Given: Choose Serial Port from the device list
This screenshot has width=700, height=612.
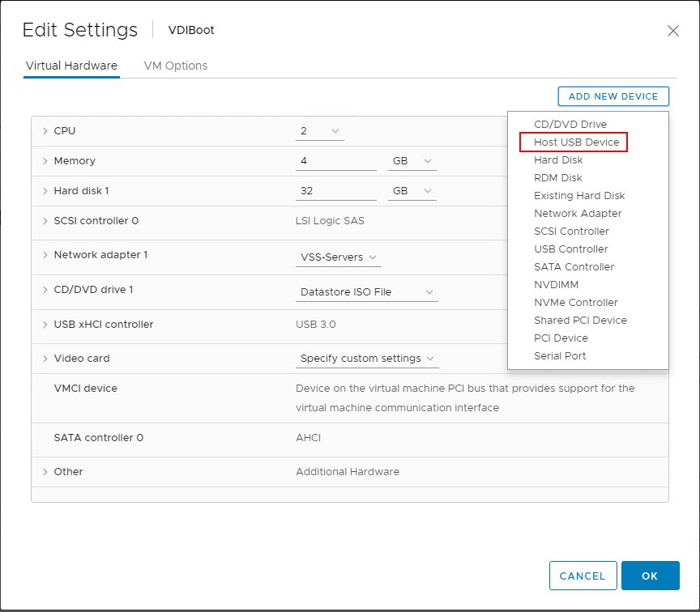Looking at the screenshot, I should pos(560,355).
